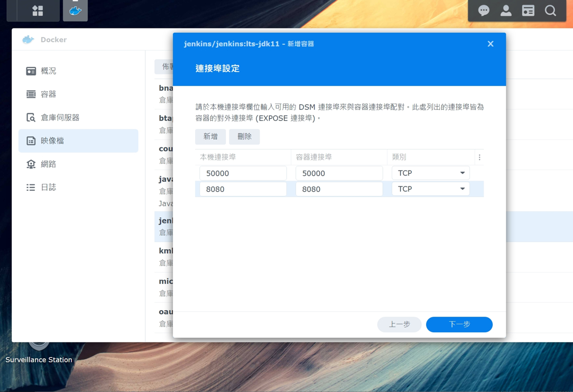The height and width of the screenshot is (392, 573).
Task: Edit container port field showing 8080
Action: 339,189
